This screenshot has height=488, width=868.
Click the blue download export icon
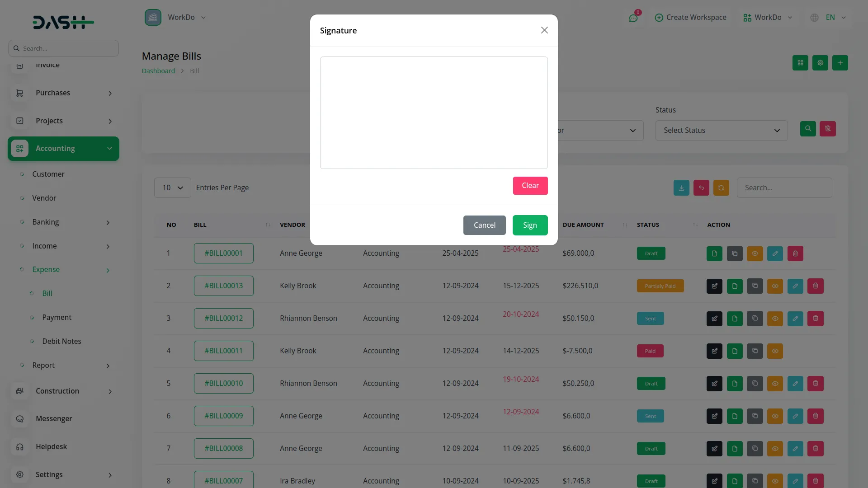point(681,188)
